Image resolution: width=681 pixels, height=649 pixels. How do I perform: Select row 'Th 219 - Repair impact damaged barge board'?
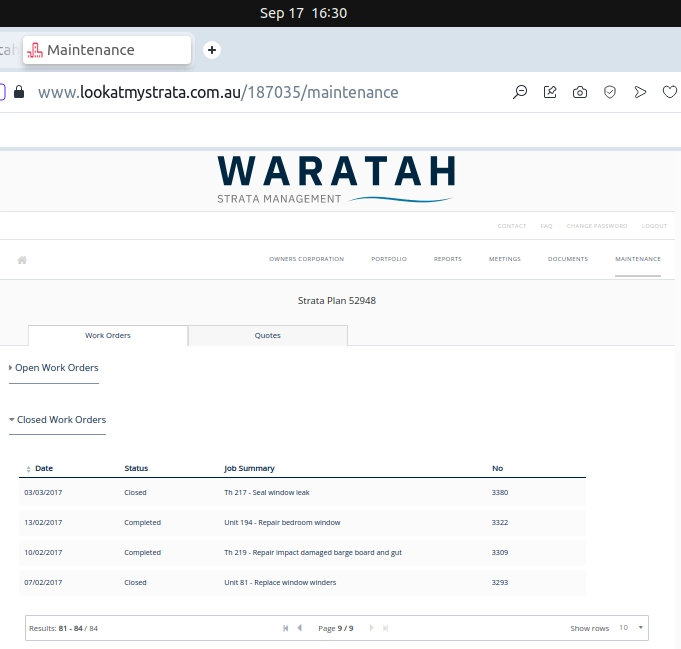point(302,553)
